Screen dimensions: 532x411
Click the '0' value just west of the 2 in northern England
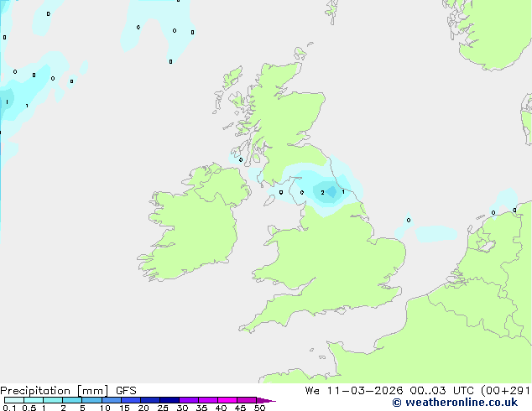pos(302,192)
